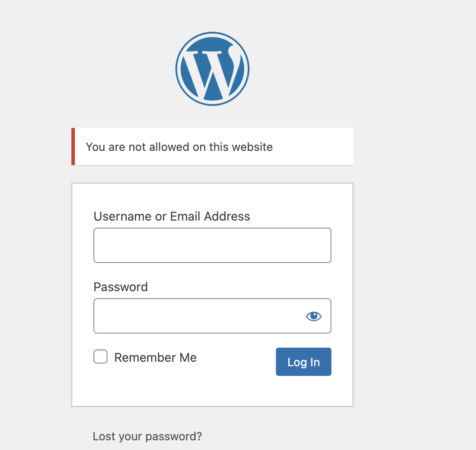Image resolution: width=476 pixels, height=450 pixels.
Task: Click the "Username or Email Address" label
Action: (172, 216)
